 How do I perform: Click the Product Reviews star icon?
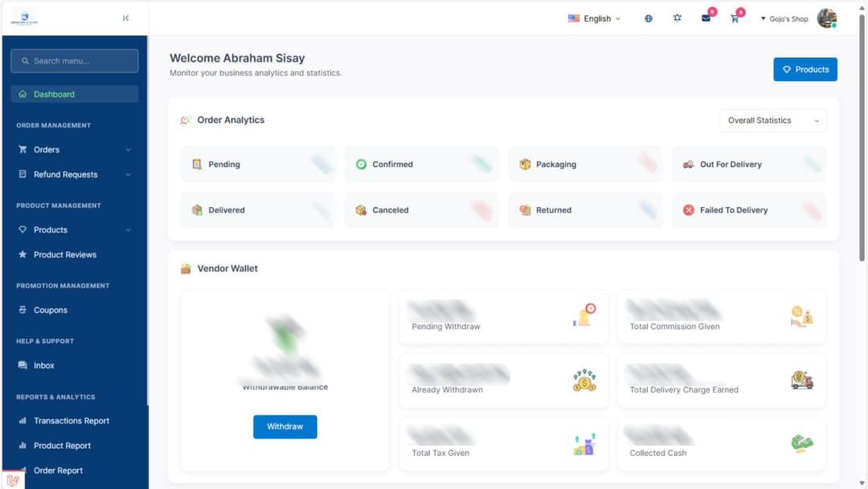(x=23, y=255)
